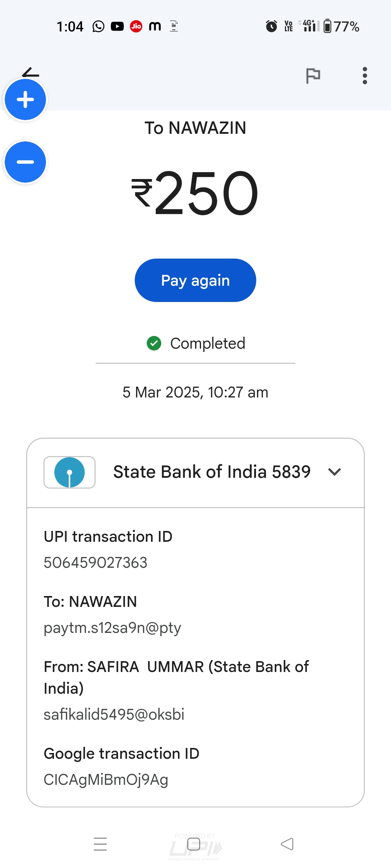Tap the ₹250 amount text
Screen dimensions: 391x868
pyautogui.click(x=195, y=193)
